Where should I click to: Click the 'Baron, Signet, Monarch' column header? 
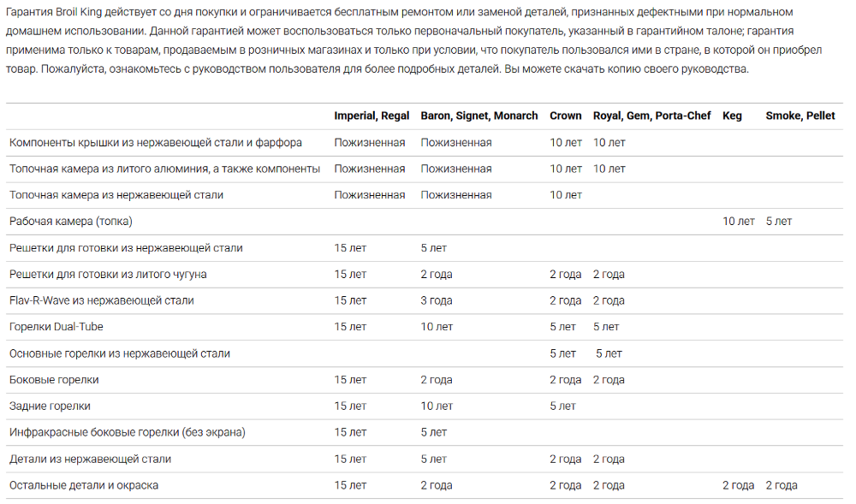click(x=479, y=116)
